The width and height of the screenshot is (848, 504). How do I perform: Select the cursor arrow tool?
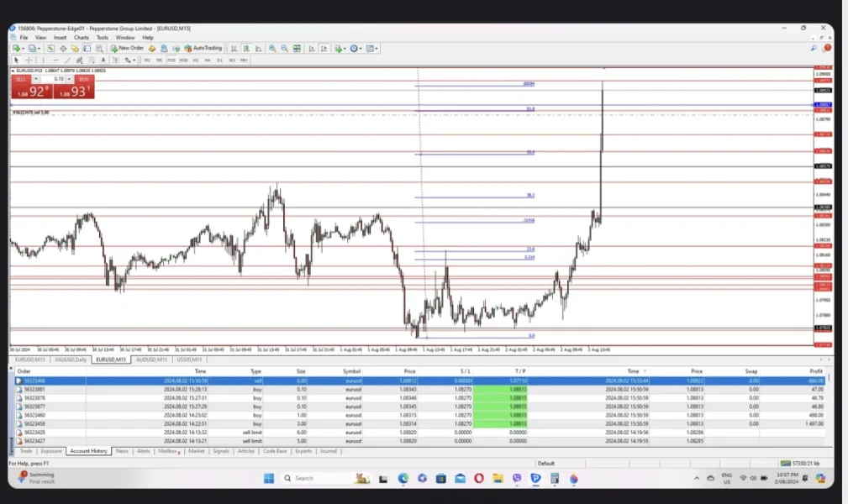point(16,60)
